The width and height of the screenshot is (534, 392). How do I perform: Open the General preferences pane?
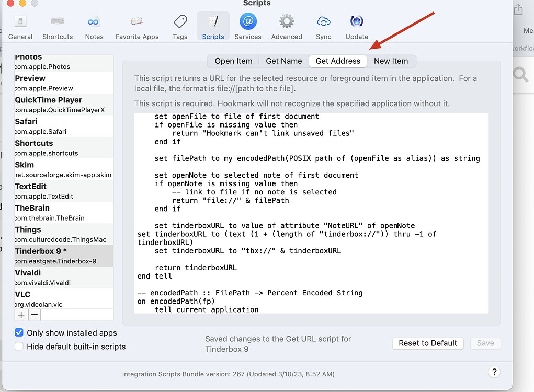20,27
